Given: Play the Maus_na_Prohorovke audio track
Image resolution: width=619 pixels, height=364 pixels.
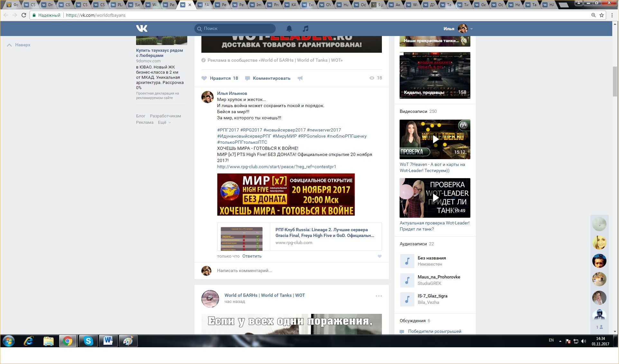Looking at the screenshot, I should 407,280.
